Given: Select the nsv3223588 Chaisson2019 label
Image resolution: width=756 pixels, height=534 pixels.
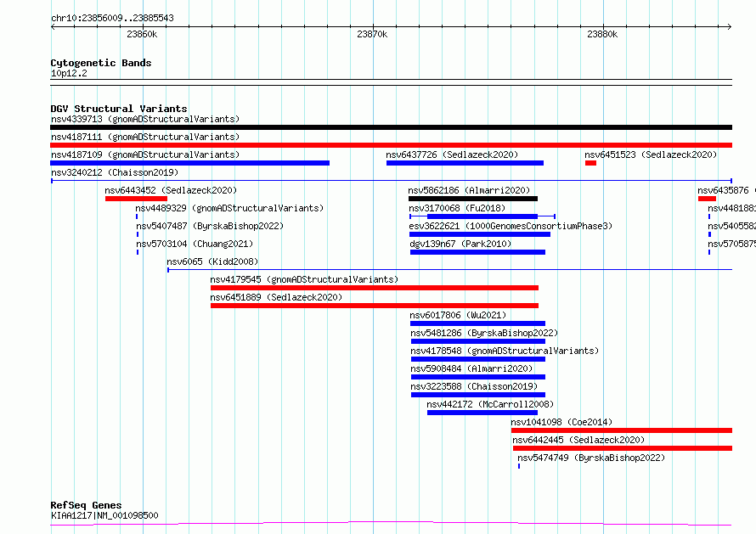Looking at the screenshot, I should (474, 386).
